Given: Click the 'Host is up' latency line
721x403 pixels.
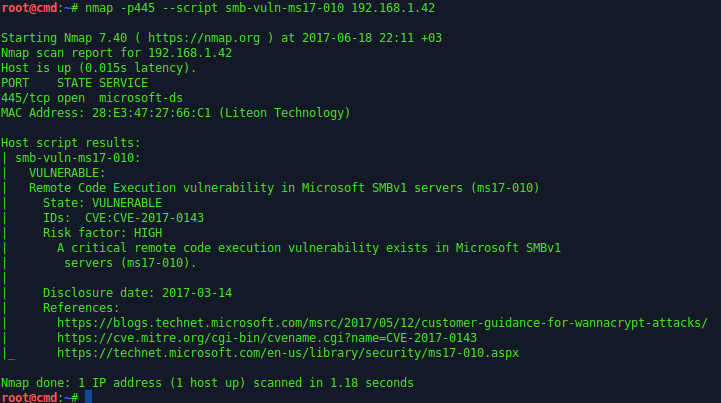Looking at the screenshot, I should (113, 68).
